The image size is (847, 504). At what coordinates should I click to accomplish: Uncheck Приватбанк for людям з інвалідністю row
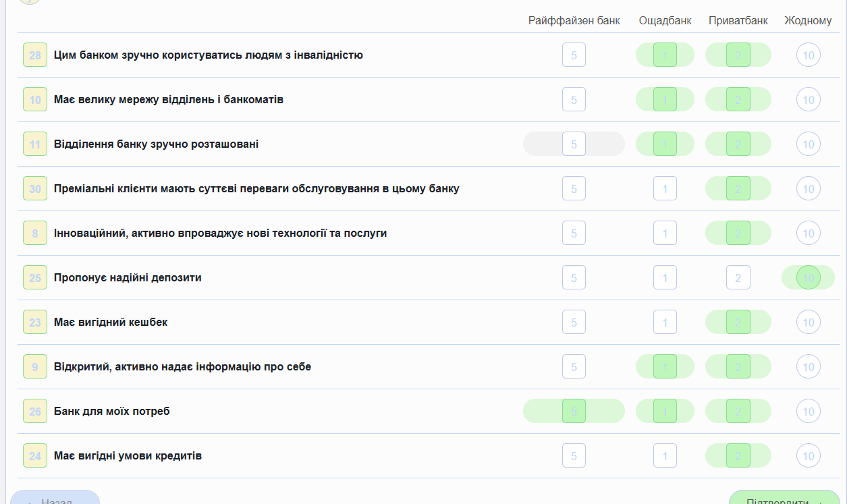[x=738, y=55]
